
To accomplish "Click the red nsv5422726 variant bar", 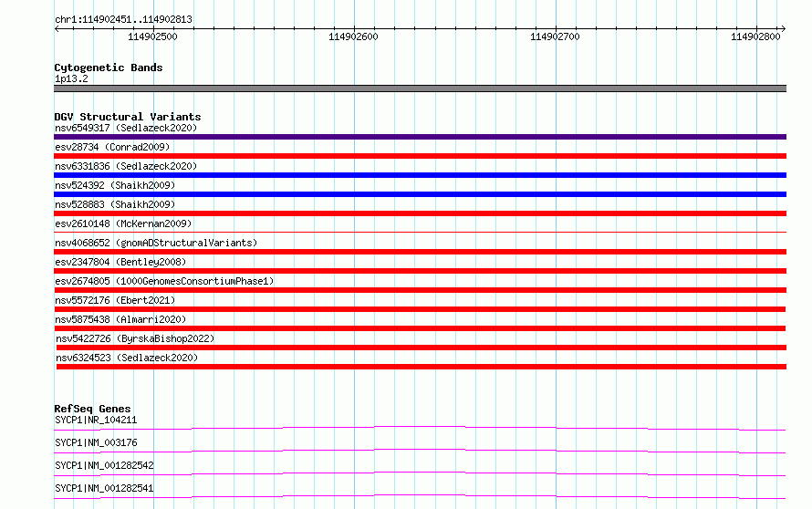I will [x=421, y=348].
